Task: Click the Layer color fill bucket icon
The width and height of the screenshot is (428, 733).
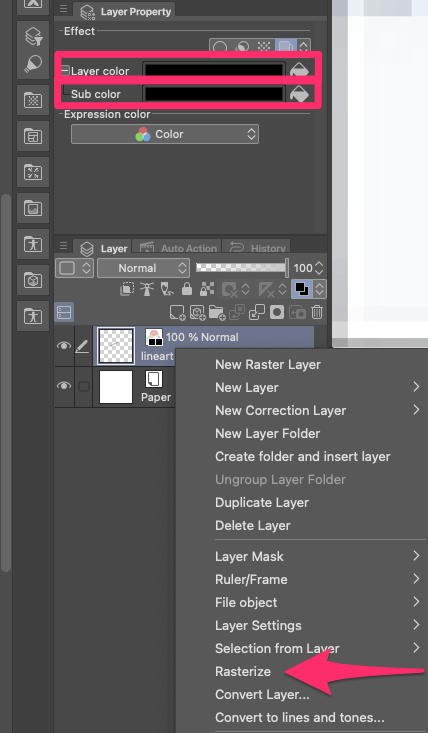Action: click(x=299, y=70)
